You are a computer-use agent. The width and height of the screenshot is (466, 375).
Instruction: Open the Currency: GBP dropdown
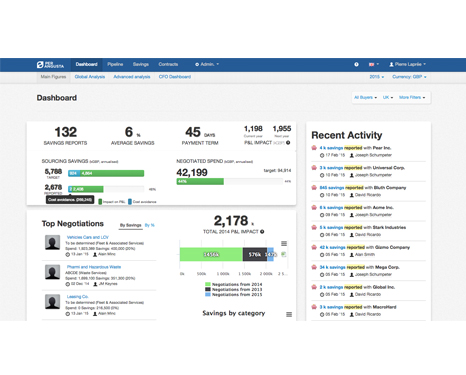coord(409,77)
